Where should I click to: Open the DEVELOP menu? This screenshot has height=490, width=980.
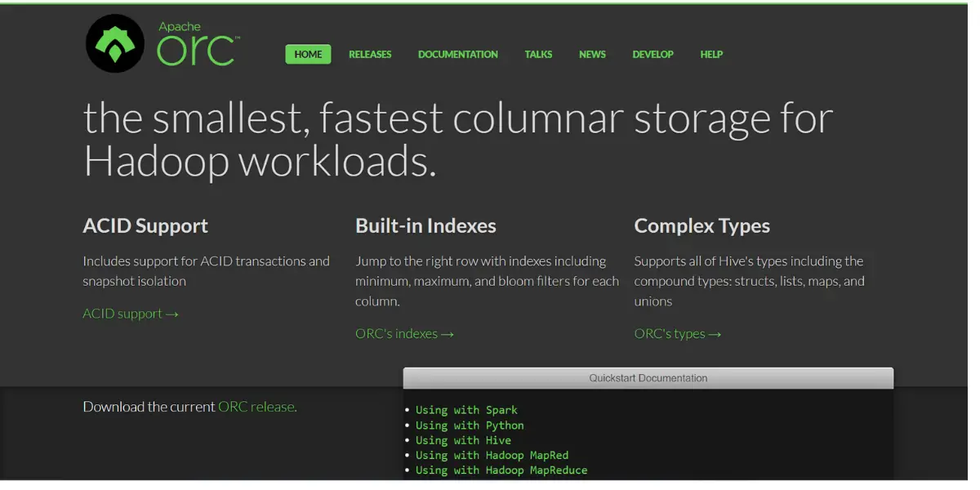point(653,55)
